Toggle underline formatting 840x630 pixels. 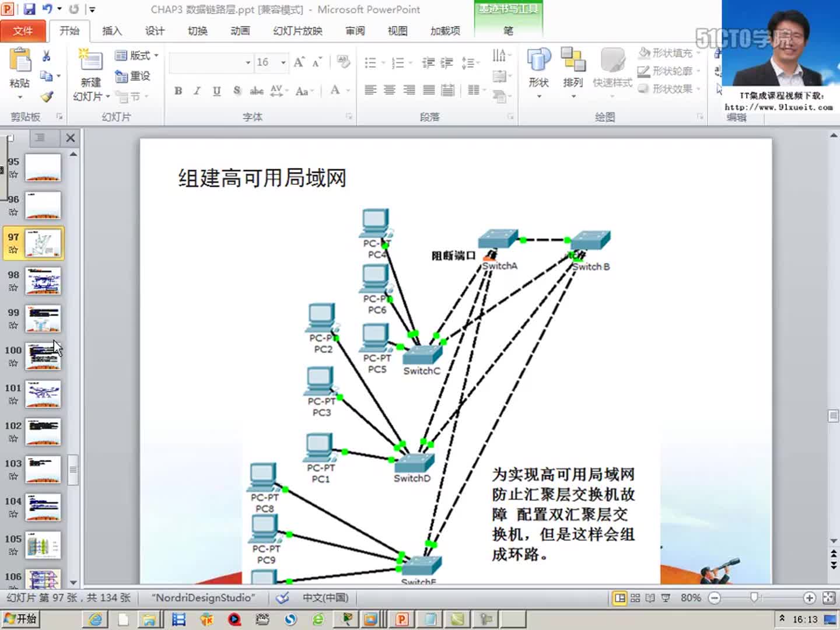point(217,90)
